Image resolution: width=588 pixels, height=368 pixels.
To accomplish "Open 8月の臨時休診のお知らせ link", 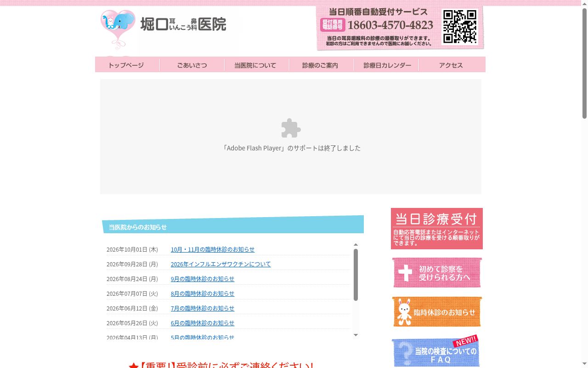I will tap(203, 293).
